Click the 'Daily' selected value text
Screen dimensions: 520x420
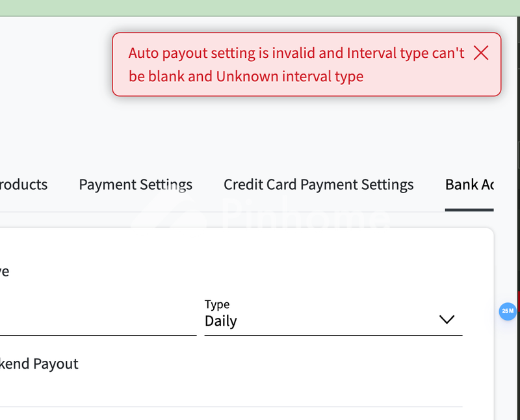coord(221,321)
